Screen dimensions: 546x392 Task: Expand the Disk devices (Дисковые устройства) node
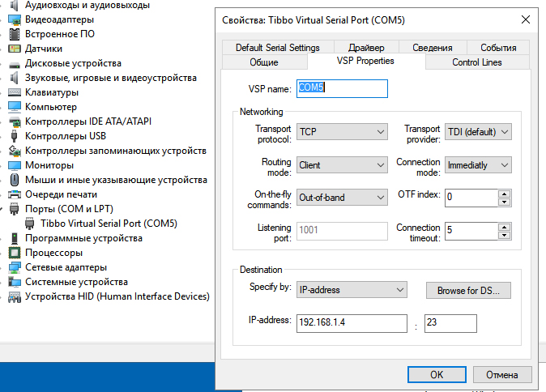point(4,63)
